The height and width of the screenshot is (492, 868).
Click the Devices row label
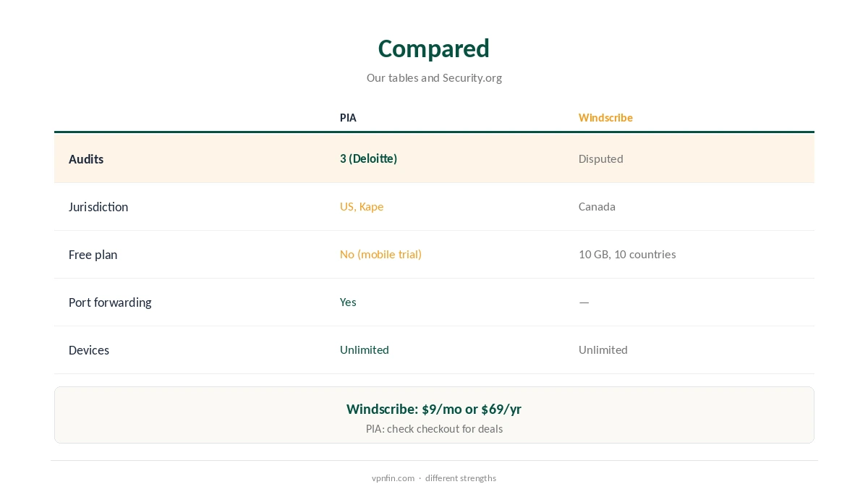pos(89,350)
